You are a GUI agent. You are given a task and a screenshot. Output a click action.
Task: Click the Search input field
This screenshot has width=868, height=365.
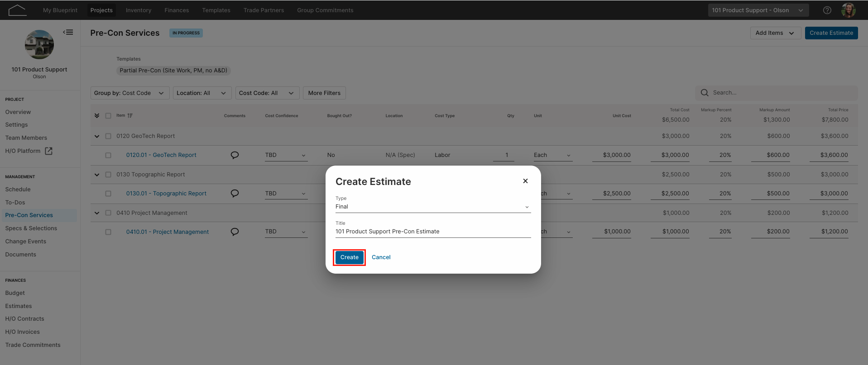pos(777,93)
